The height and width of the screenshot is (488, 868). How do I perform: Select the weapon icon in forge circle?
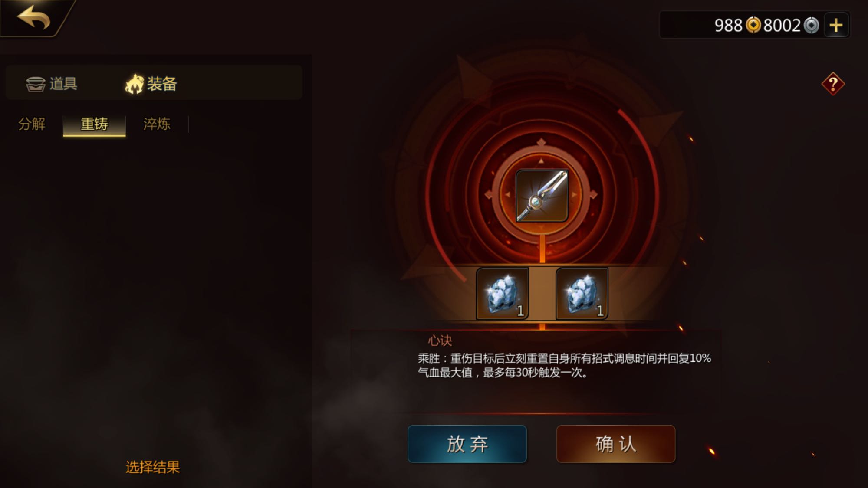click(x=542, y=196)
